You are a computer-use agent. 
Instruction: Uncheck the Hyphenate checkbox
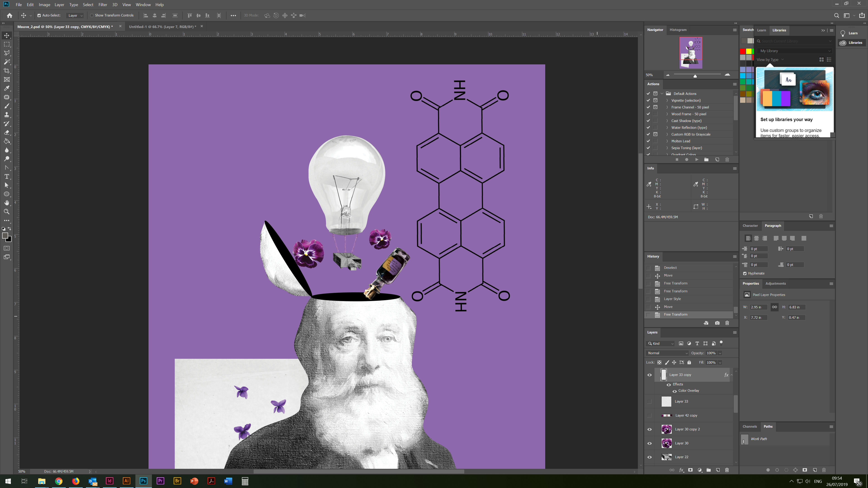point(745,273)
